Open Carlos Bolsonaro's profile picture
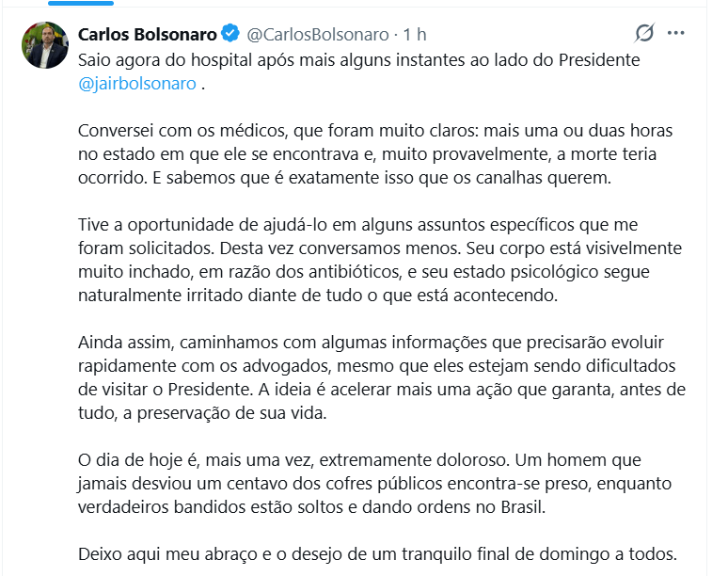The width and height of the screenshot is (728, 576). click(45, 45)
